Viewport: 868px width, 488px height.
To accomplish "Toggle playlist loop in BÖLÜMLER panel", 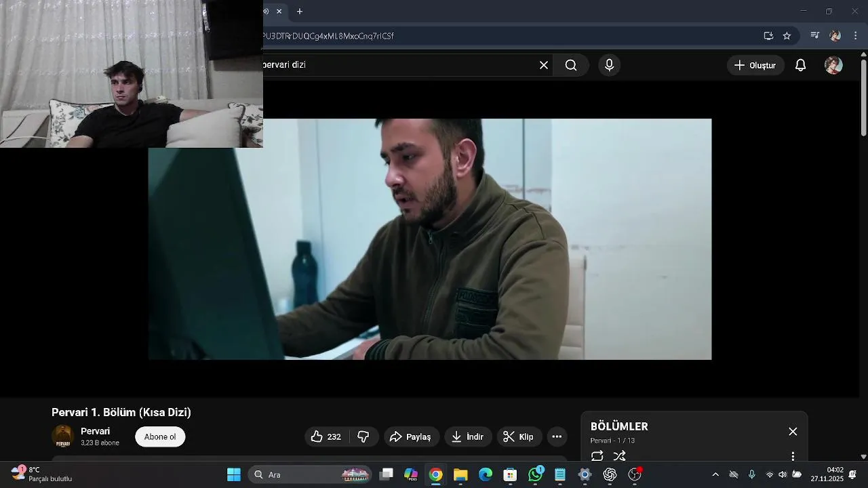I will tap(597, 456).
